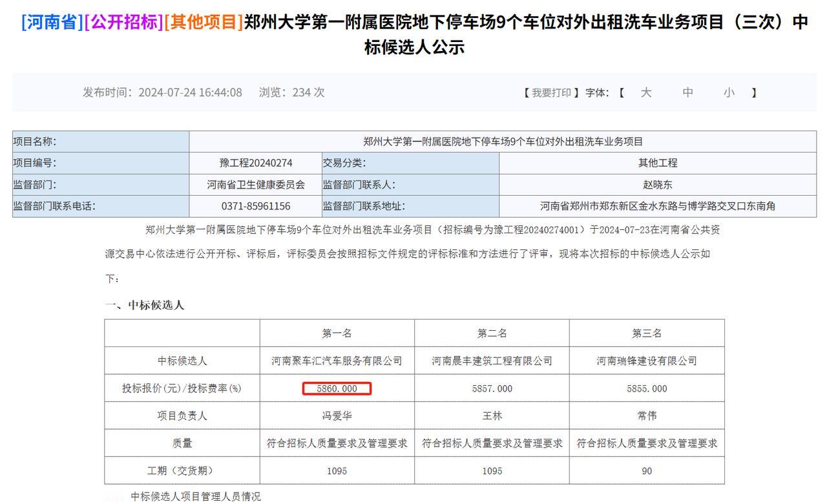This screenshot has width=827, height=504.
Task: Select project leader 冯爱华
Action: click(337, 416)
